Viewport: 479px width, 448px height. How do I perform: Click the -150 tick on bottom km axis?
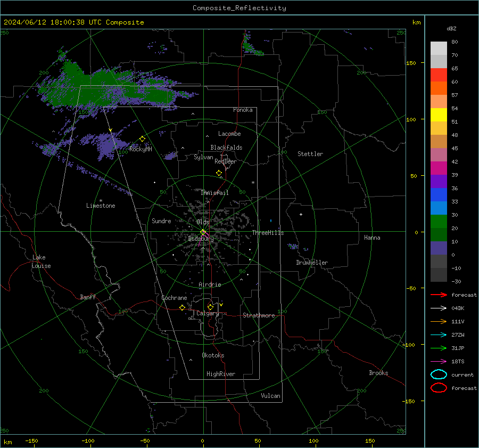coord(31,441)
